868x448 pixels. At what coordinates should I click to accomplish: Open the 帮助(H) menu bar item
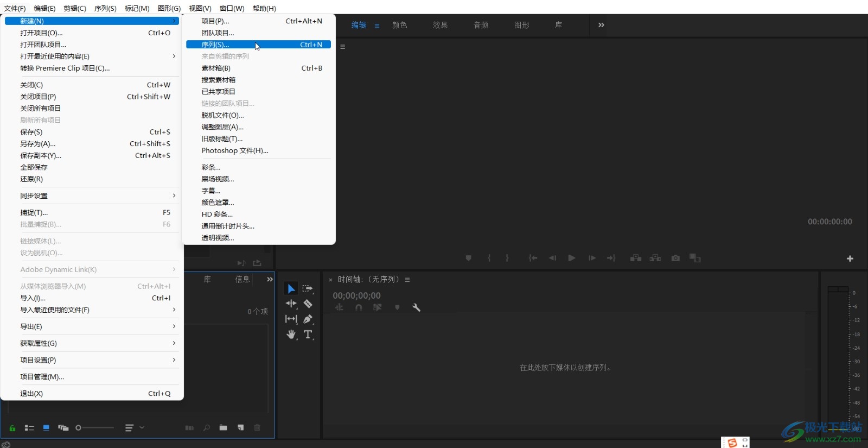click(264, 8)
